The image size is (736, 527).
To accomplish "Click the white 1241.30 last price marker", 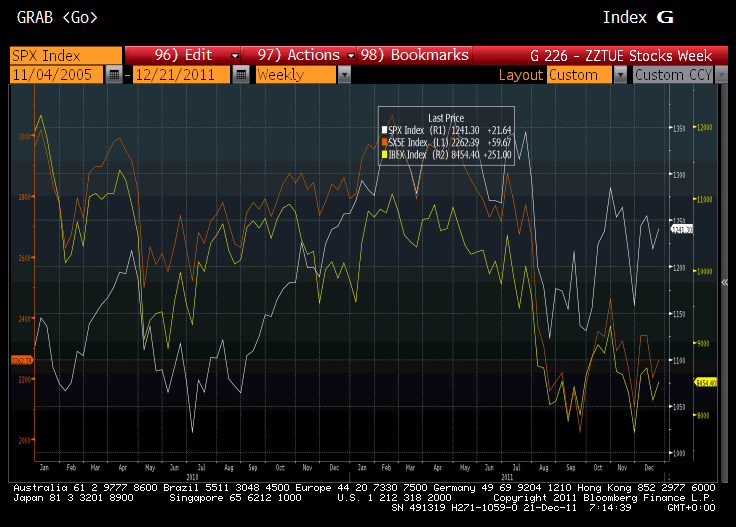I will point(682,229).
